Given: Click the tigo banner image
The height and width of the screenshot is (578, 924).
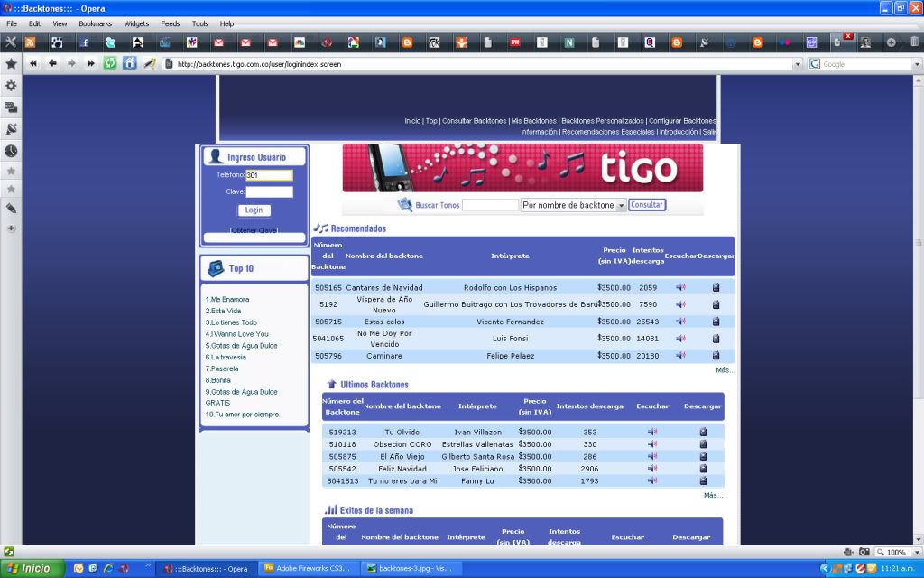Looking at the screenshot, I should tap(522, 168).
